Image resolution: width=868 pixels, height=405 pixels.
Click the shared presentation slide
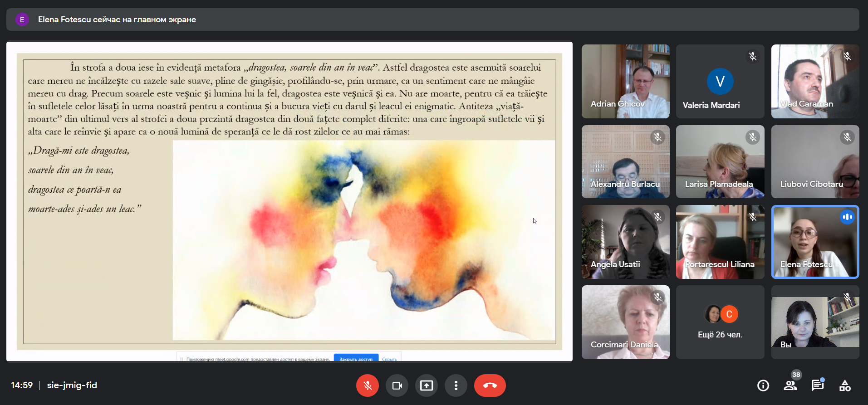289,201
